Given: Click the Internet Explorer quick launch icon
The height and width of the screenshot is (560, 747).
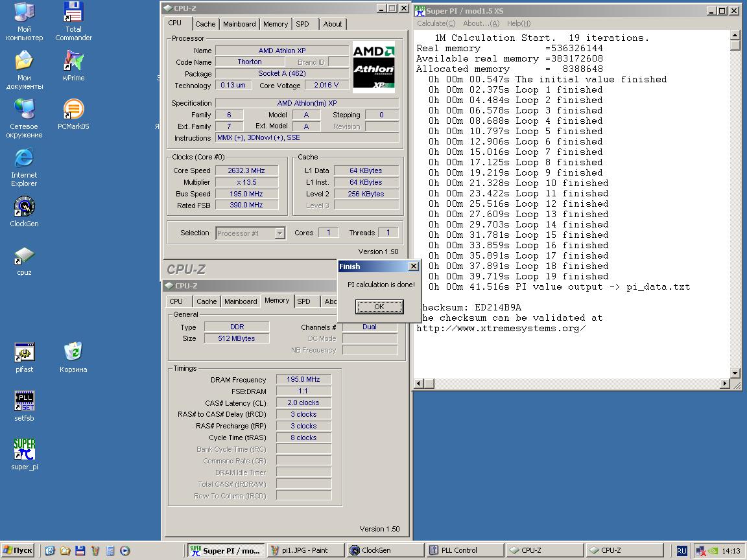Looking at the screenshot, I should click(50, 550).
